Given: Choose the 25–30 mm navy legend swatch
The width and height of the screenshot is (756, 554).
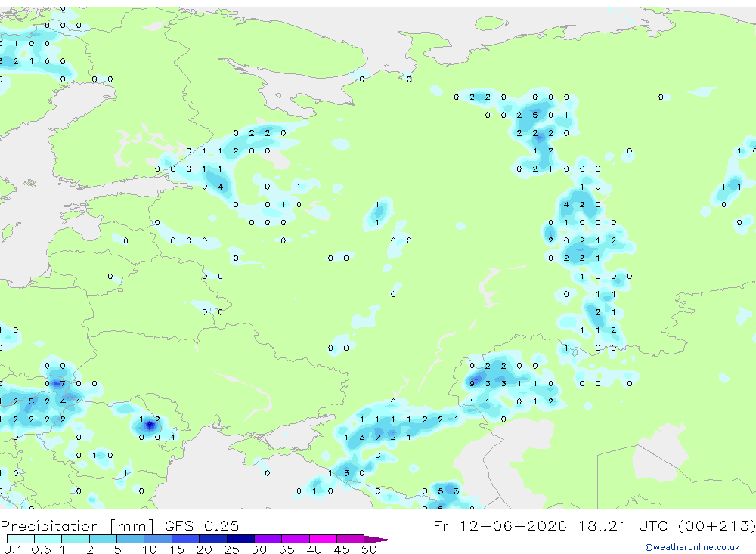Looking at the screenshot, I should pyautogui.click(x=240, y=539).
